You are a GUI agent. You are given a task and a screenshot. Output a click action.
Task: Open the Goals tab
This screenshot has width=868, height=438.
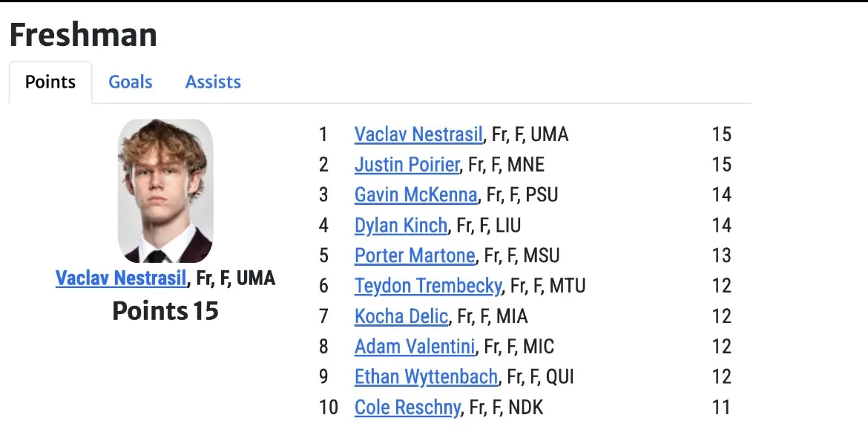click(x=131, y=82)
